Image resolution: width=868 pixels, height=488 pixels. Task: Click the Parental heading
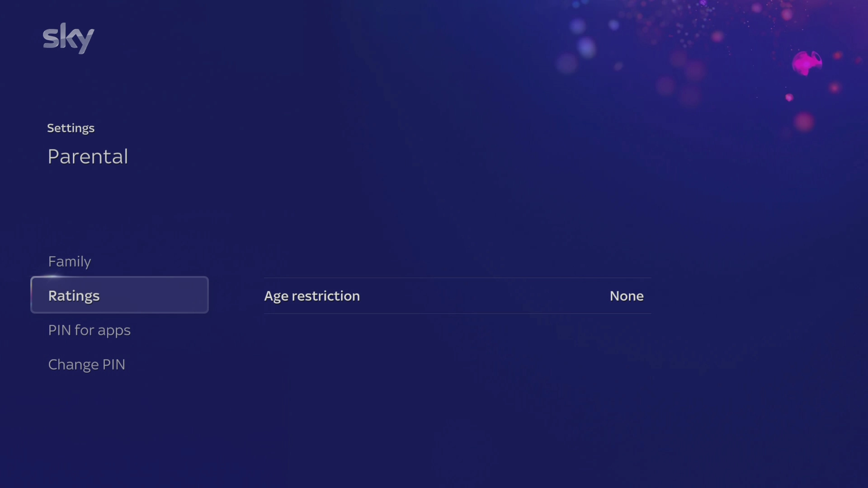[x=88, y=157]
